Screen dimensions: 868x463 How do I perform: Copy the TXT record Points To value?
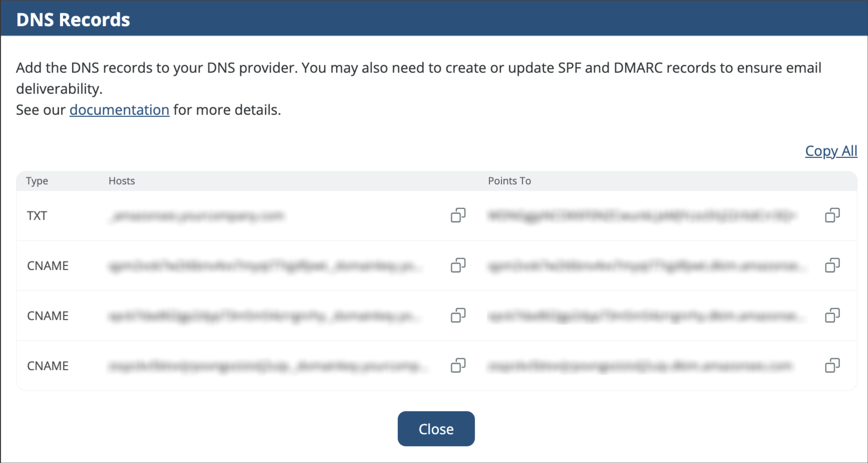[x=832, y=215]
